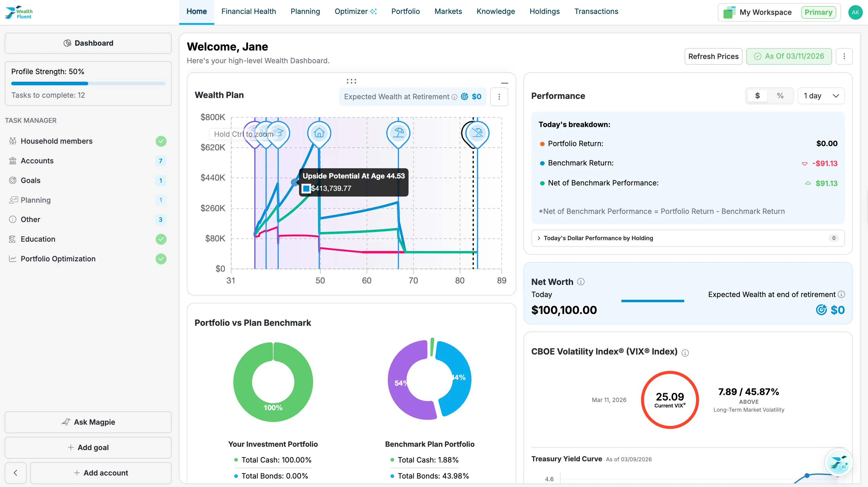Click the AK user avatar
Viewport: 868px width, 487px height.
point(855,12)
